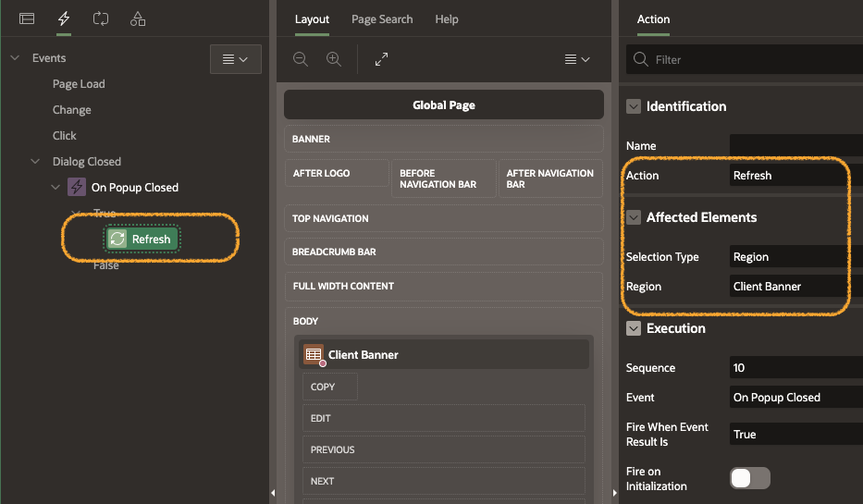The height and width of the screenshot is (504, 863).
Task: Collapse the Identification section
Action: tap(634, 106)
